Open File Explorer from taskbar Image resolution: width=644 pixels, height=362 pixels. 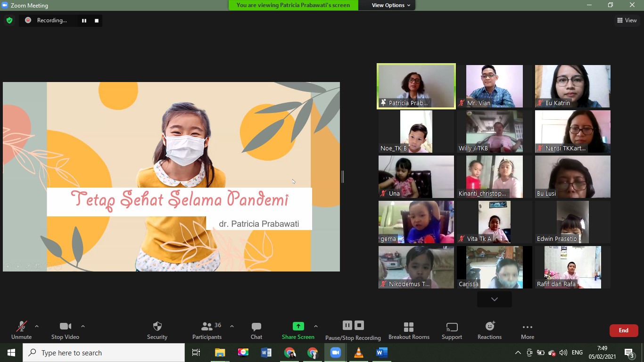220,353
